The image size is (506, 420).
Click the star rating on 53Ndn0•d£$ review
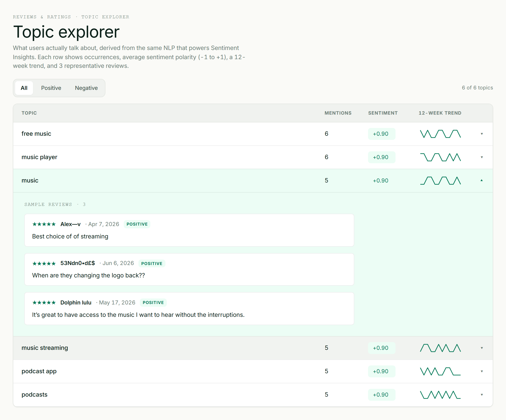pos(44,263)
